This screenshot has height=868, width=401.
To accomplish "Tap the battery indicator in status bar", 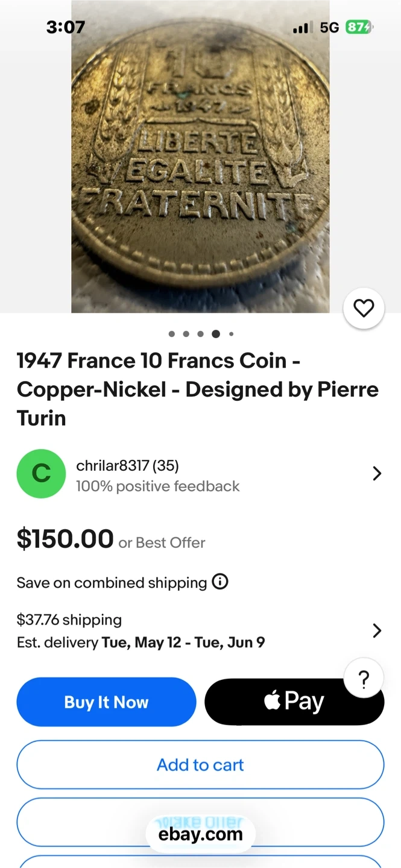I will [x=359, y=27].
